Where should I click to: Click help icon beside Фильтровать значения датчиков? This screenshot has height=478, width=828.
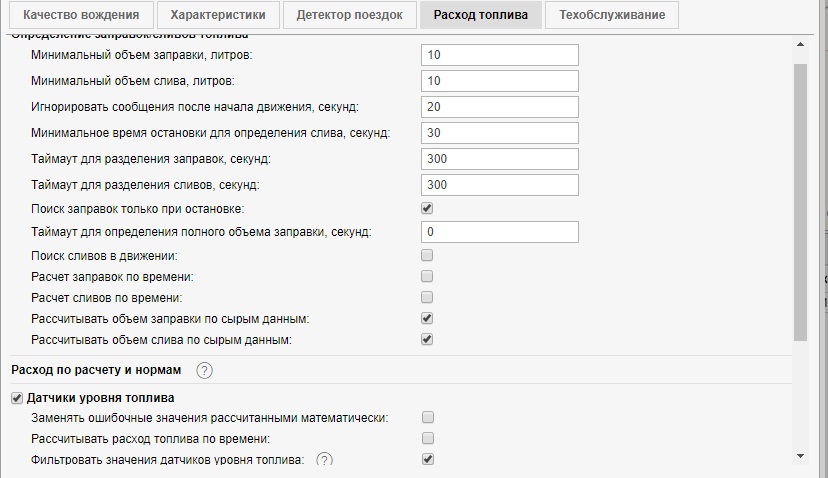coord(324,460)
